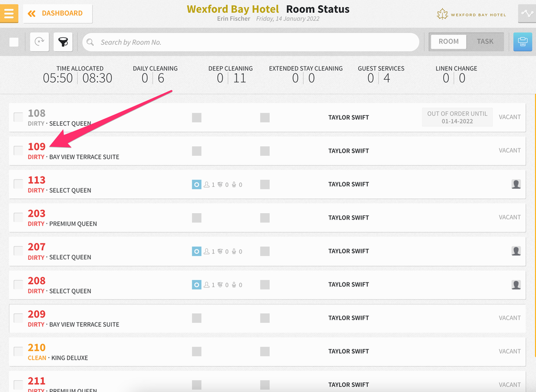536x392 pixels.
Task: Click the blue occupied icon for room 208
Action: click(x=196, y=285)
